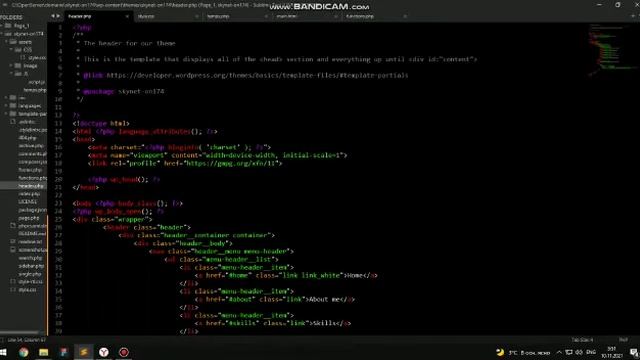Click the Sublime Text taskbar icon
The width and height of the screenshot is (640, 360).
click(84, 352)
